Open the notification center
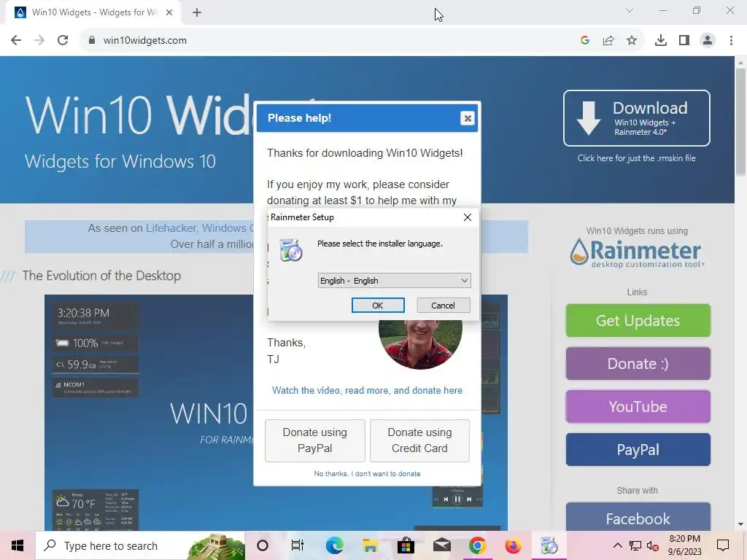This screenshot has width=747, height=560. pyautogui.click(x=723, y=545)
